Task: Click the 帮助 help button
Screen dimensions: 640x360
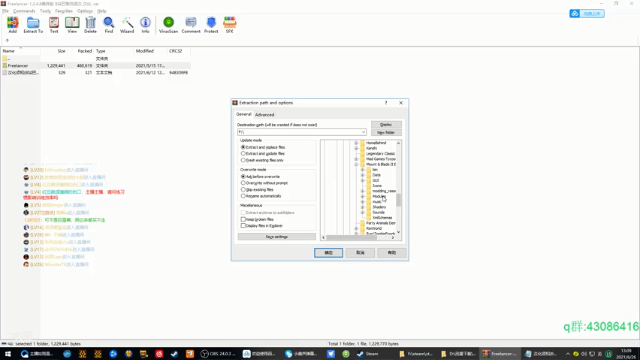Action: (x=392, y=253)
